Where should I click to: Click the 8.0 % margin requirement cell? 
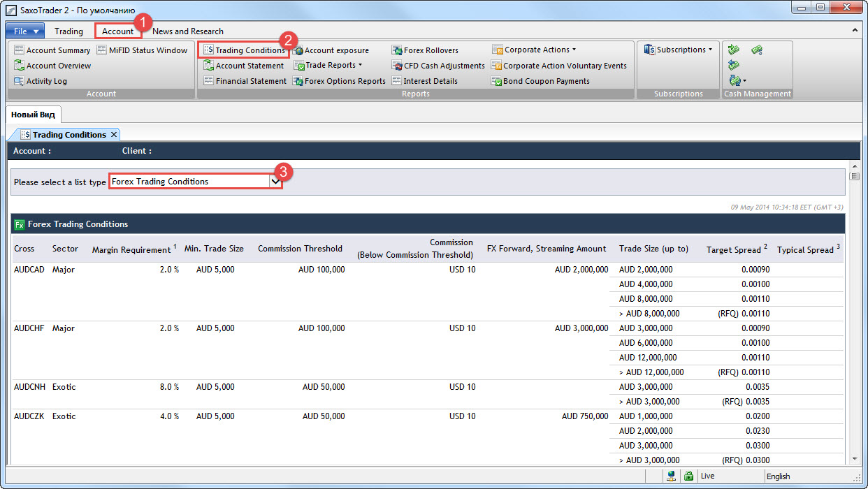coord(170,387)
